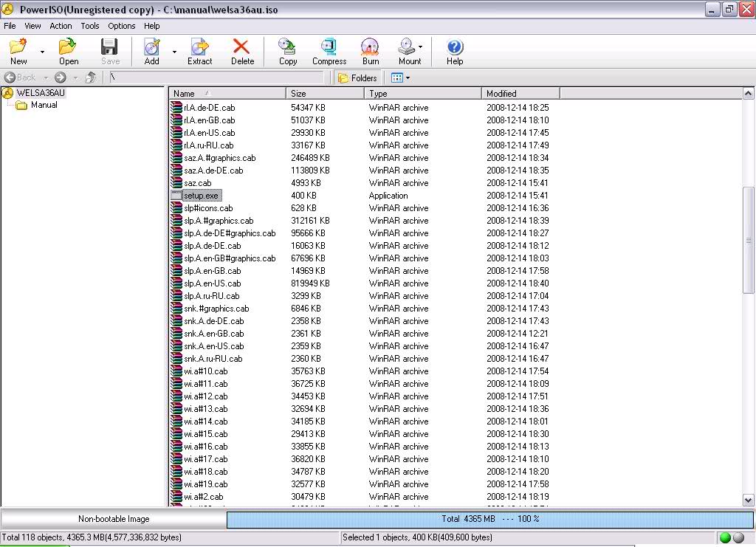This screenshot has width=756, height=547.
Task: Click the scrollbar down arrow
Action: [748, 500]
